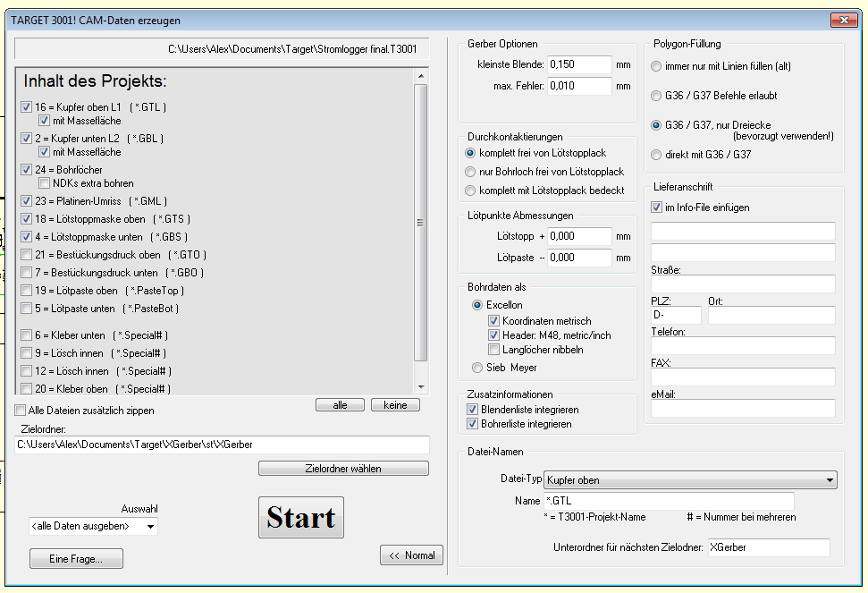Uncheck 23 = Platinen-Umriss layer
This screenshot has height=593, width=868.
pos(26,201)
